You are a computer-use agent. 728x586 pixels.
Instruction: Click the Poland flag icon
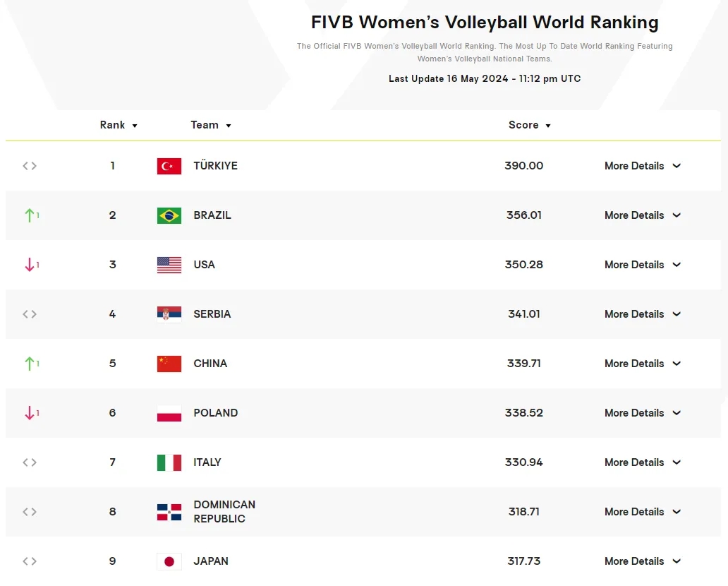169,413
